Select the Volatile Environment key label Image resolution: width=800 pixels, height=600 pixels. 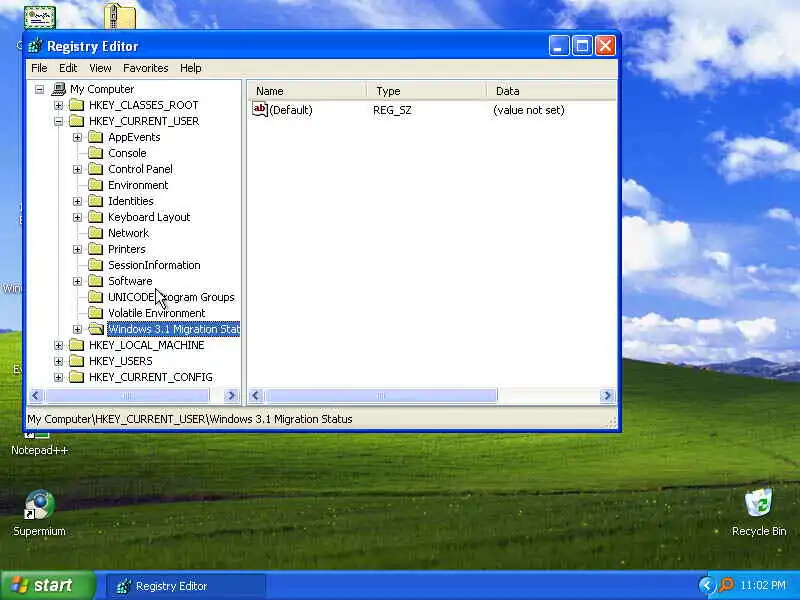click(x=156, y=313)
